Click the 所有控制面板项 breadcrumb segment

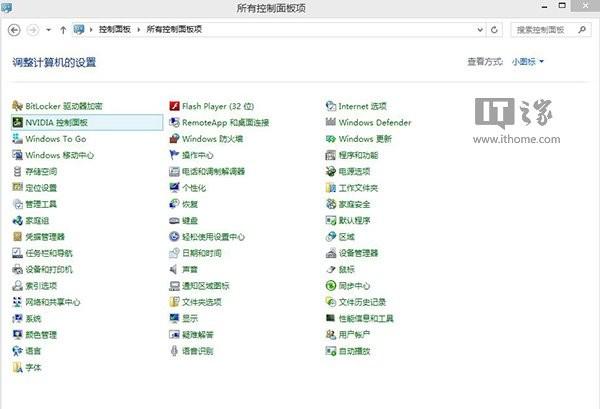coord(174,29)
